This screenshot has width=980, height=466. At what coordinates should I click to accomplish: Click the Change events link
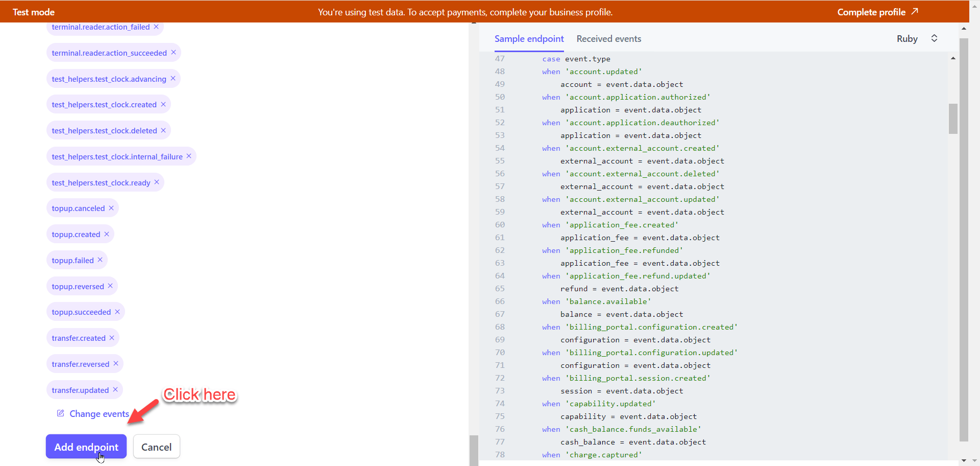99,414
